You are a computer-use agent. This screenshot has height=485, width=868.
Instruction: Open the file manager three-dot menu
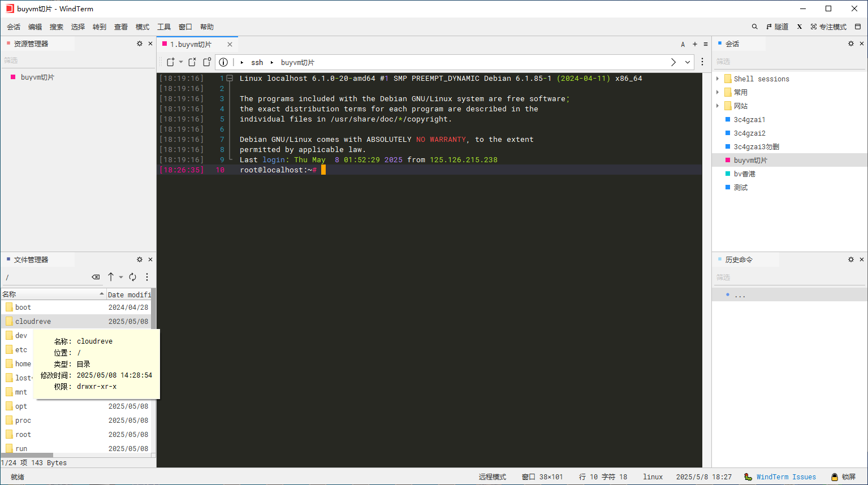coord(147,277)
